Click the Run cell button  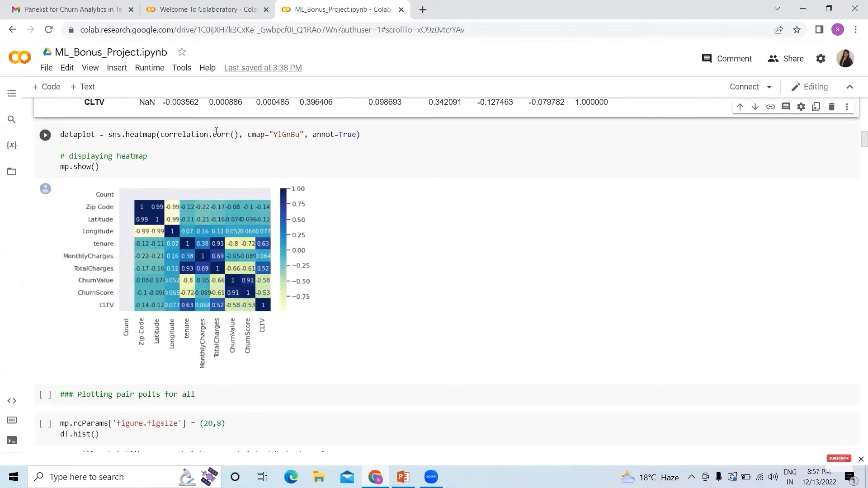[45, 134]
